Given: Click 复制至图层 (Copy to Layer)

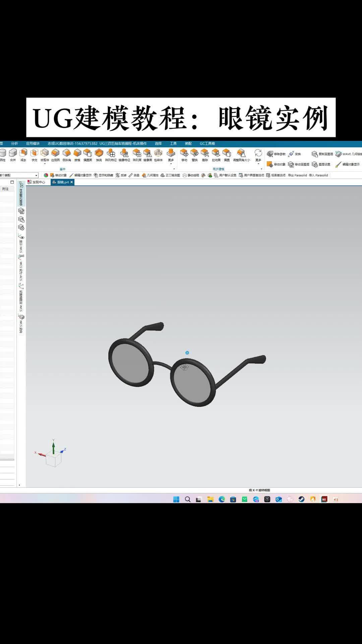Looking at the screenshot, I should pos(322,154).
